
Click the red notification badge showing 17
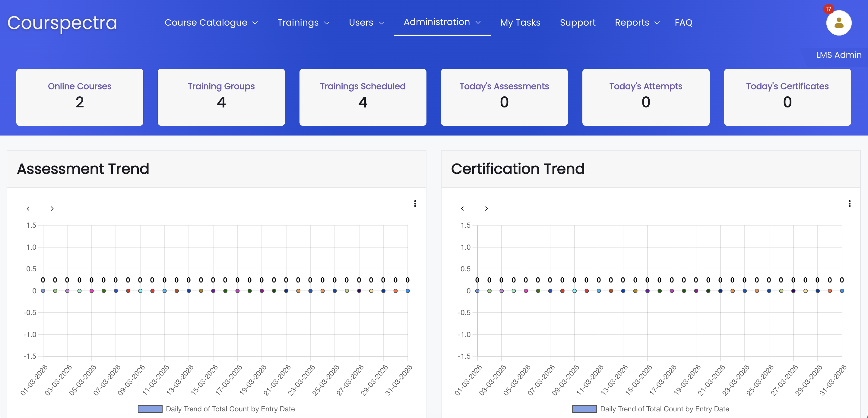tap(828, 9)
